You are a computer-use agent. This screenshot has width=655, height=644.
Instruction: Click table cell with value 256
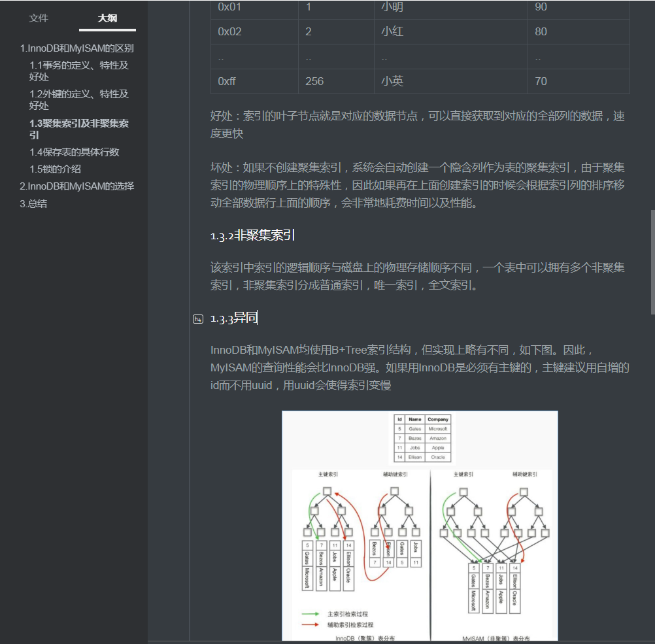(336, 82)
